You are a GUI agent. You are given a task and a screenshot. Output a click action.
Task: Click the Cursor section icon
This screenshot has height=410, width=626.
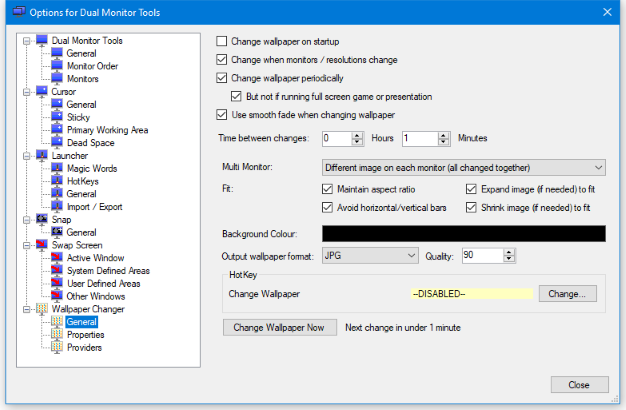[42, 91]
